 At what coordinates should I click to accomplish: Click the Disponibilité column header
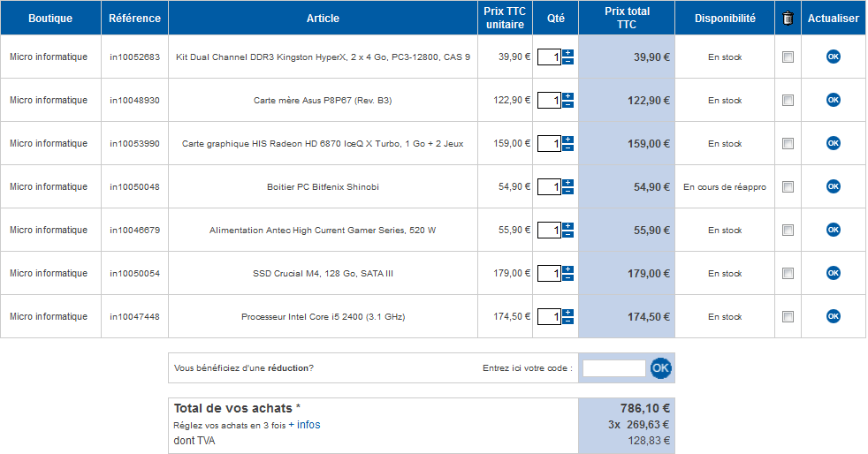pyautogui.click(x=725, y=18)
